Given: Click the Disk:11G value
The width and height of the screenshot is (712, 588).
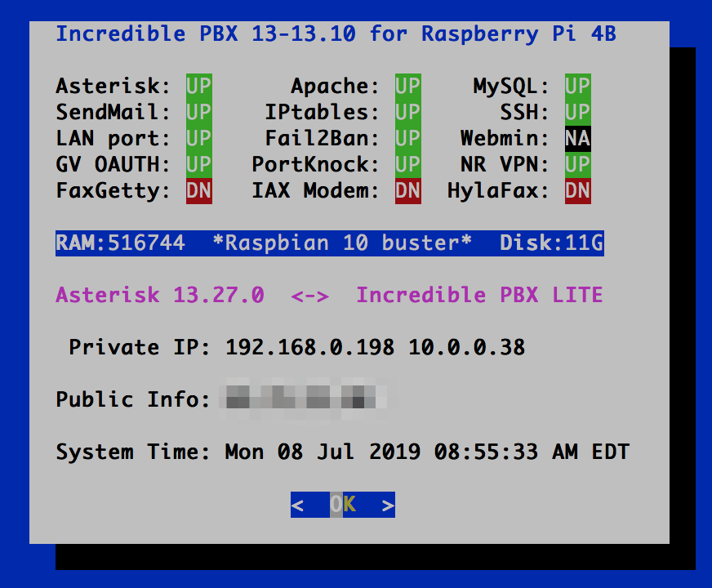Looking at the screenshot, I should [551, 243].
